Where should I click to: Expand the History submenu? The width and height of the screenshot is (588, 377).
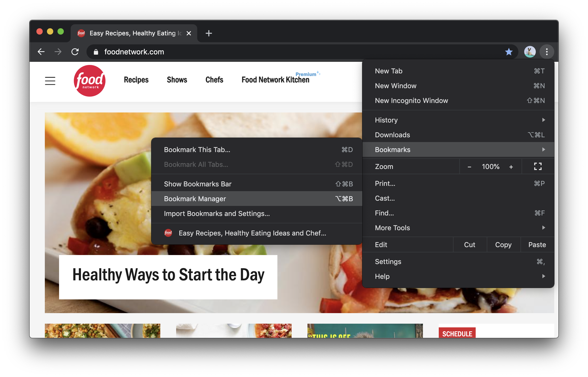[x=458, y=120]
